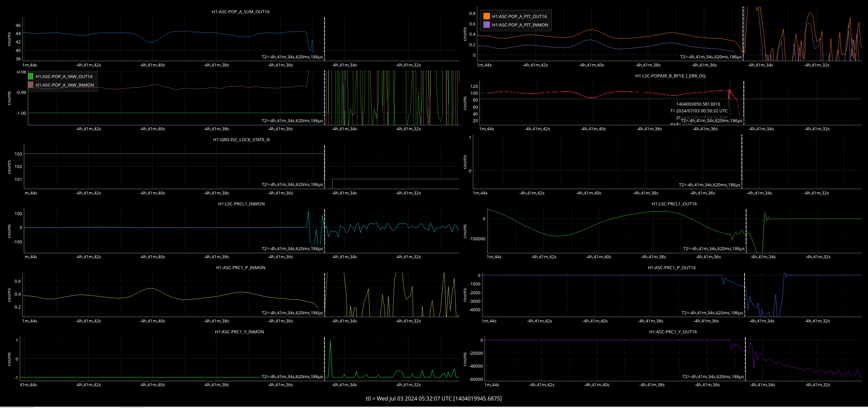Click the orange H1:ASC-POP_A_PIT_OUT16 legend swatch
The width and height of the screenshot is (868, 408).
486,16
